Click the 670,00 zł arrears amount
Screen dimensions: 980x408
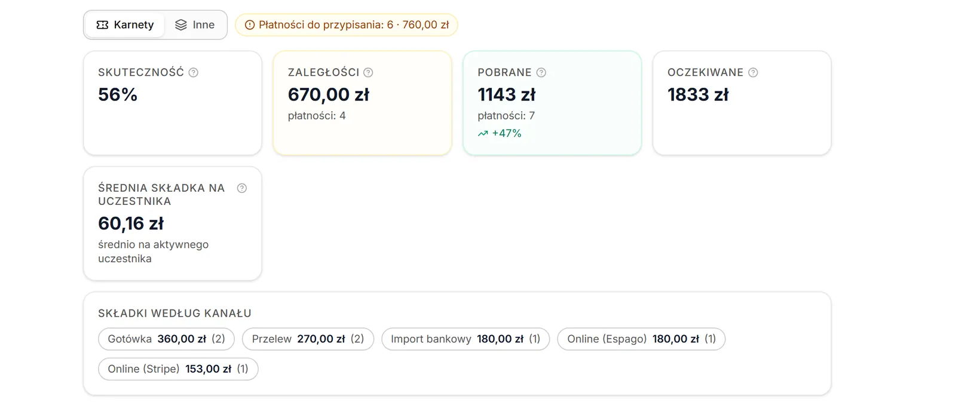pos(329,94)
